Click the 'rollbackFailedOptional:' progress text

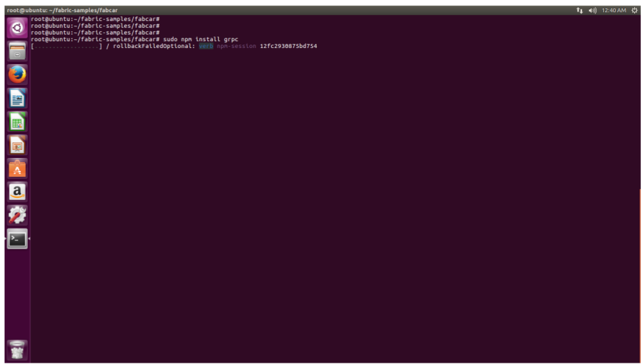coord(154,47)
